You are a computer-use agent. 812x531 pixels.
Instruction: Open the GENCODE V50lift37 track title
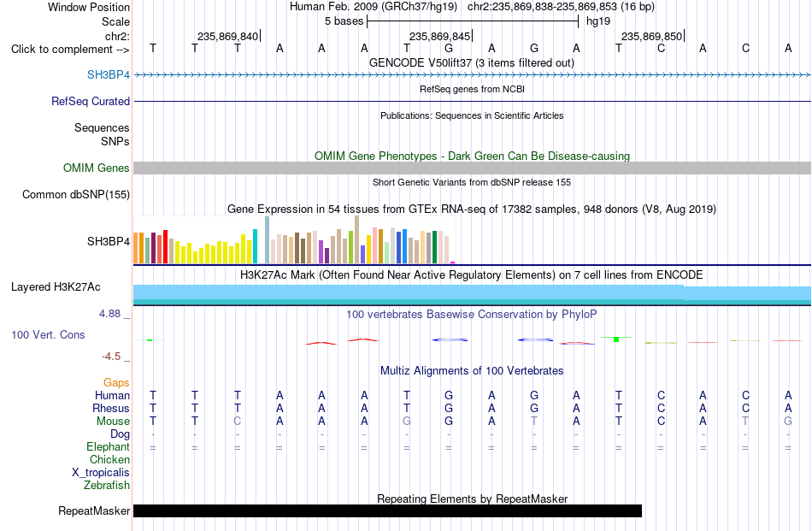472,62
